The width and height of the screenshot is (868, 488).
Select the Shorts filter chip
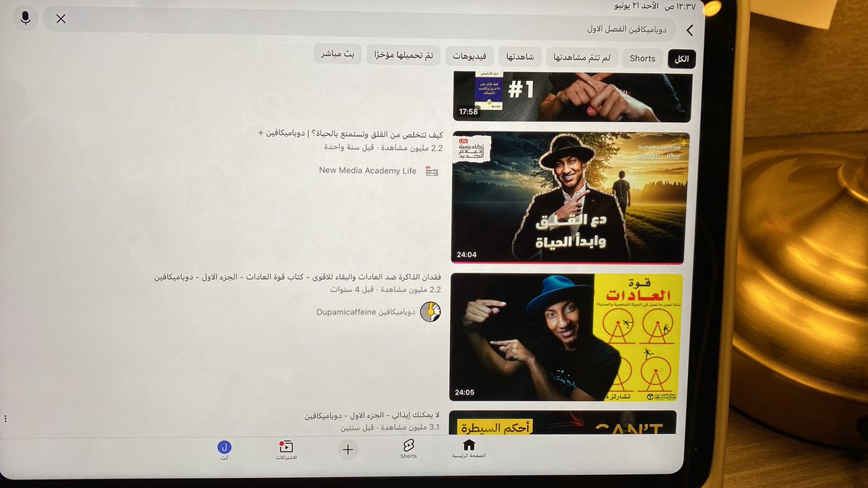pos(642,59)
